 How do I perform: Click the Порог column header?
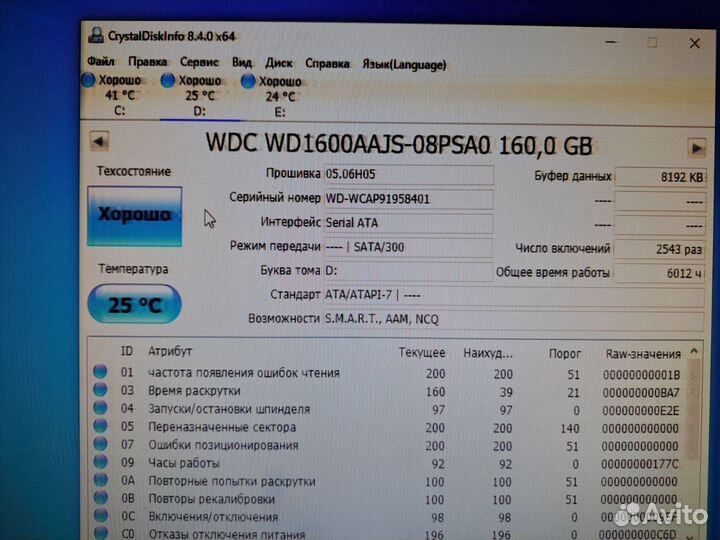coord(565,354)
